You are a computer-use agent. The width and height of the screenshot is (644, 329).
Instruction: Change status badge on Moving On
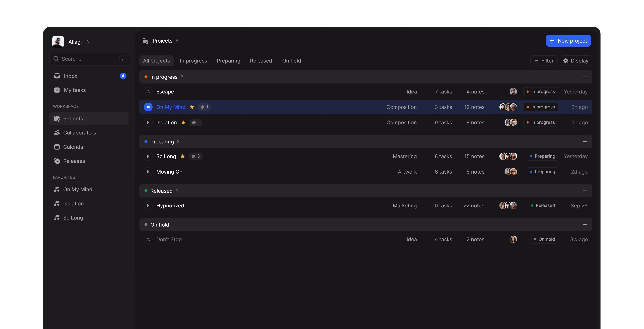[542, 172]
